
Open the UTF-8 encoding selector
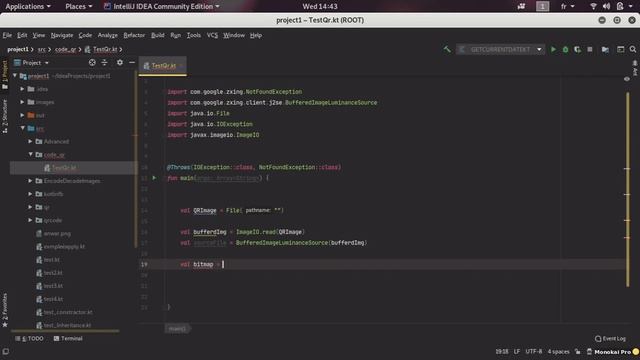[x=533, y=351]
